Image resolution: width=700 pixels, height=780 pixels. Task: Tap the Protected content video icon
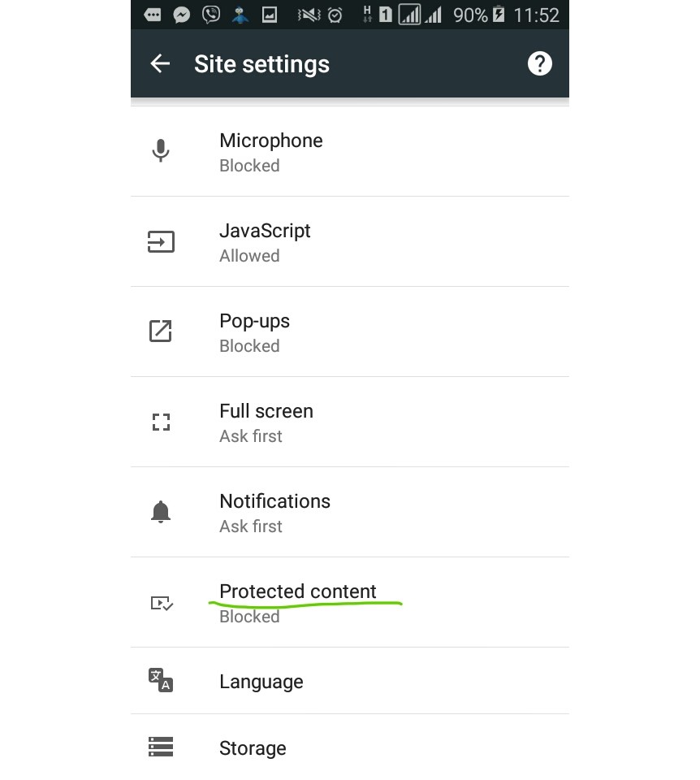tap(162, 604)
